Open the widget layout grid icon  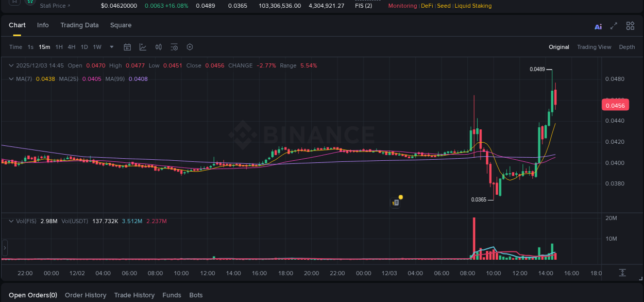coord(630,26)
